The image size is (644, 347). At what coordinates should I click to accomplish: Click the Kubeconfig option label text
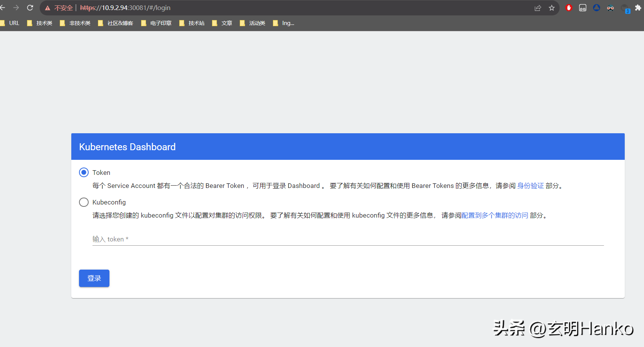pyautogui.click(x=109, y=202)
